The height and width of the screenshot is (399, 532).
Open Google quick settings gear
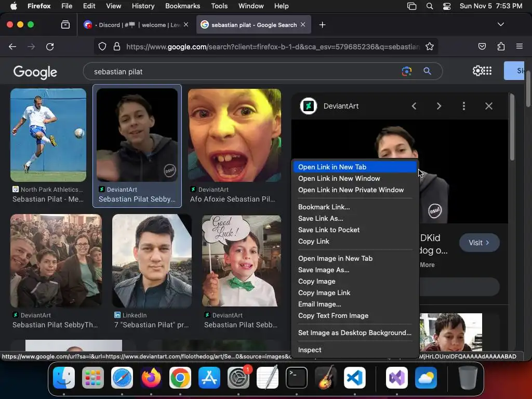point(478,71)
